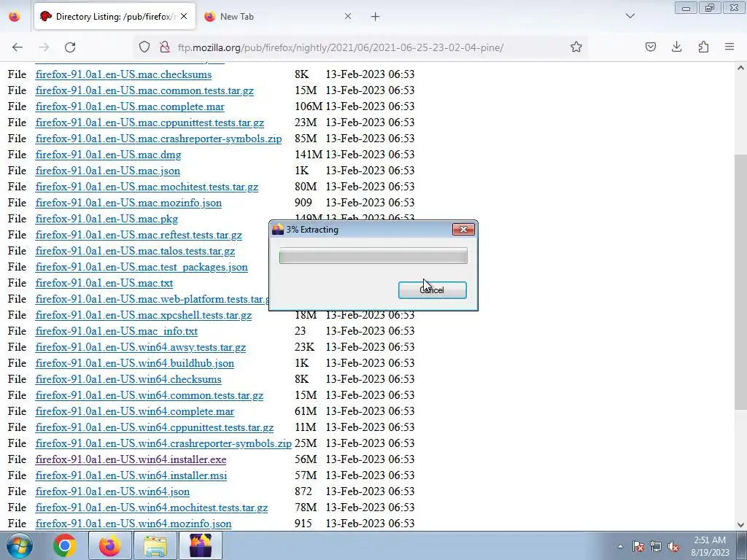
Task: Open firefox-91.0a1.en-US.mac.pkg link
Action: pos(107,219)
